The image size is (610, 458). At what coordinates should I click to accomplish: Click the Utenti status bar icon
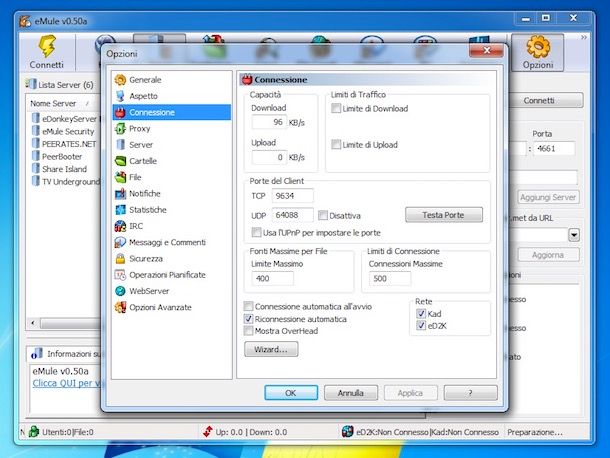click(x=34, y=432)
